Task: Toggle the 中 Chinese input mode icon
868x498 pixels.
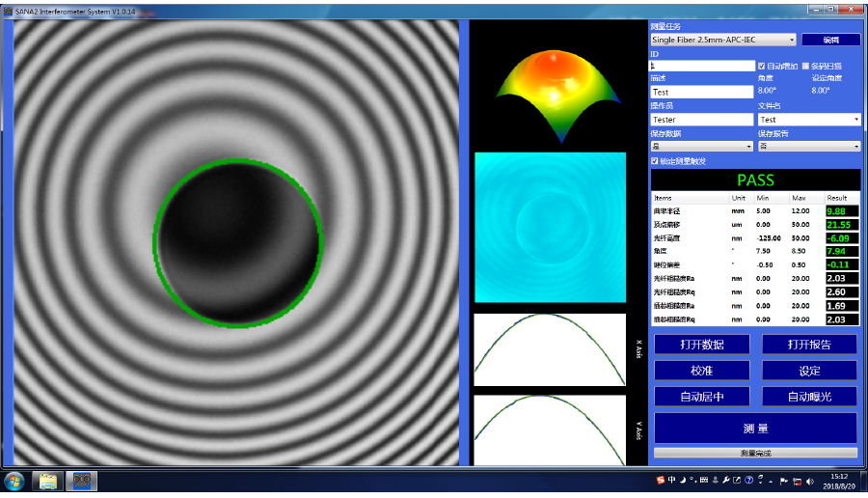Action: pyautogui.click(x=671, y=480)
